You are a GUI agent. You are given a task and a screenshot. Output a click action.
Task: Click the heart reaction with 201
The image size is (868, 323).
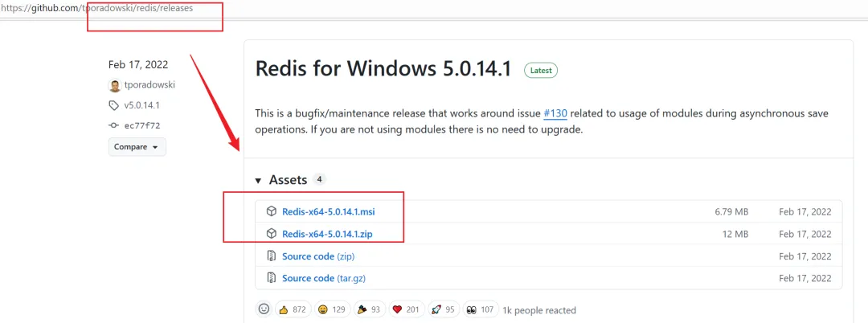407,309
